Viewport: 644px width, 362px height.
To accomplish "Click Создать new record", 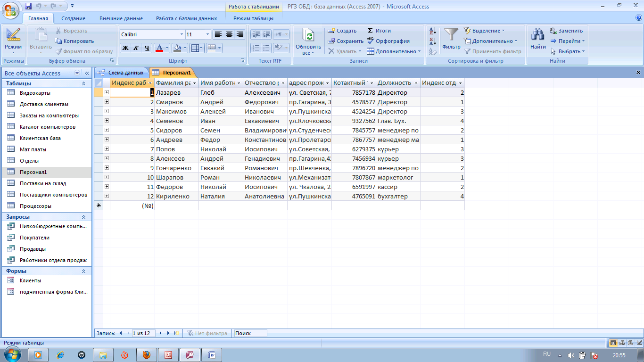I will (x=343, y=31).
